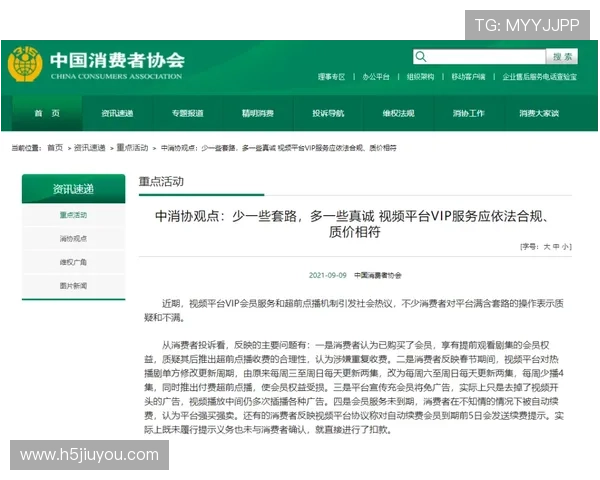This screenshot has width=600, height=480.
Task: Open 资讯速递 in the main navigation bar
Action: [x=117, y=113]
